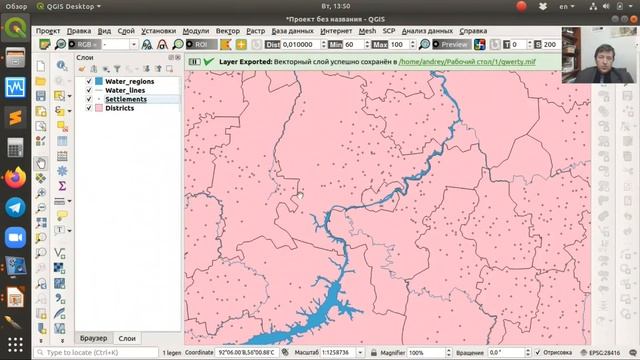
Task: Click the SCP cumulative stretch icon
Action: [x=147, y=44]
